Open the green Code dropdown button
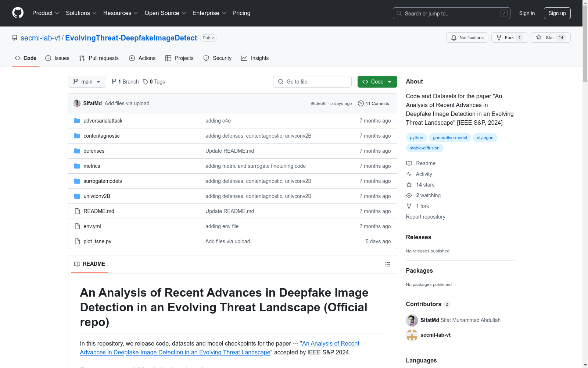The image size is (588, 368). [377, 82]
